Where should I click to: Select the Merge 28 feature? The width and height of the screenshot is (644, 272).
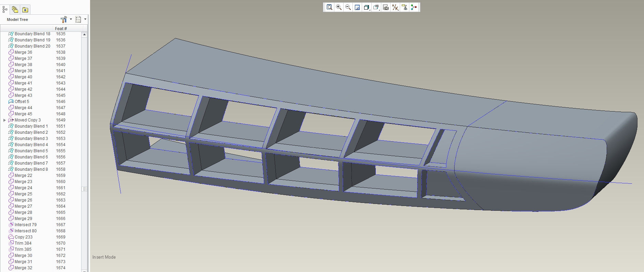point(23,212)
